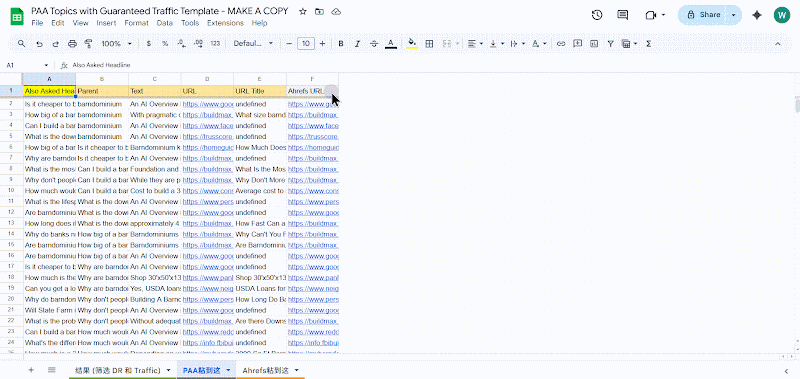Click the Share button

703,15
